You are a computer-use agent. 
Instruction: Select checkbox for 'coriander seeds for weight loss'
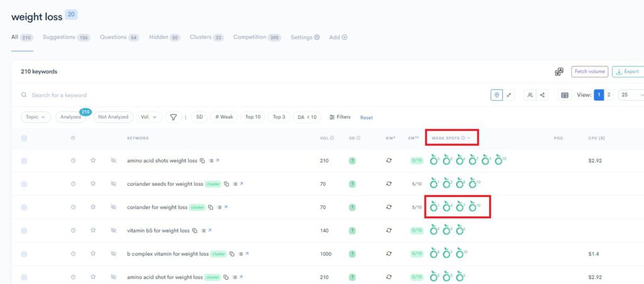click(x=25, y=184)
